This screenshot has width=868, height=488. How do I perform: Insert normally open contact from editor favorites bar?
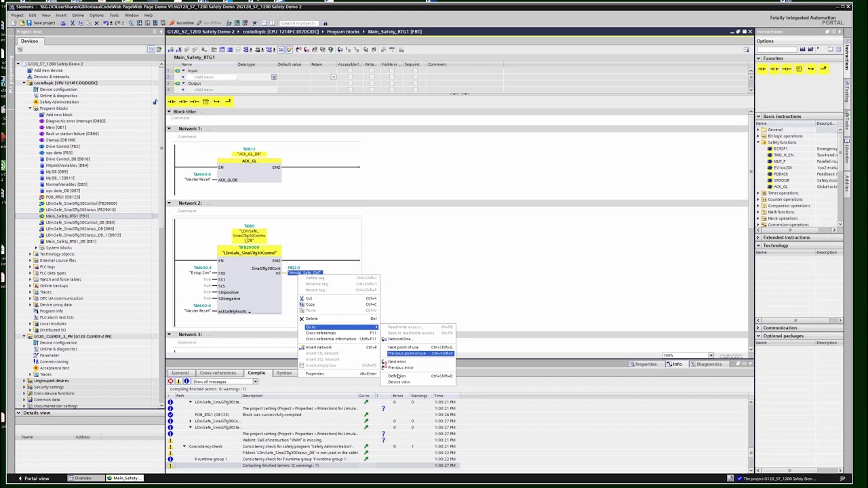click(172, 102)
